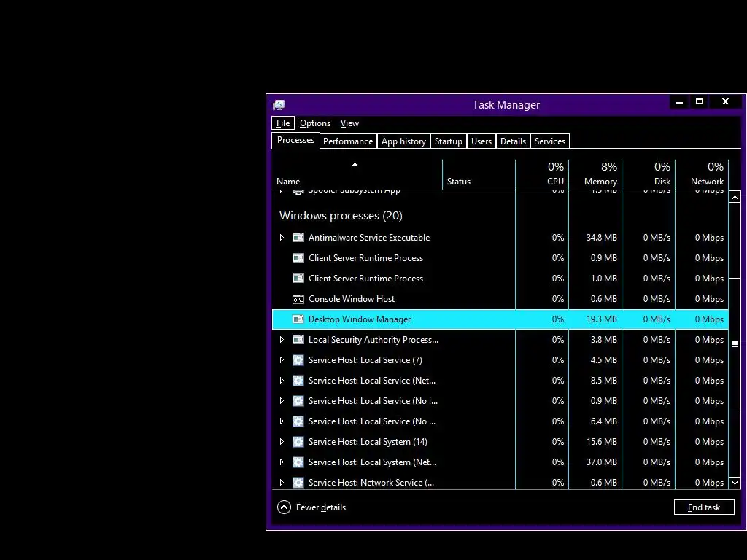Viewport: 747px width, 560px height.
Task: Click the Service Host: Local System (14) gear icon
Action: coord(298,442)
